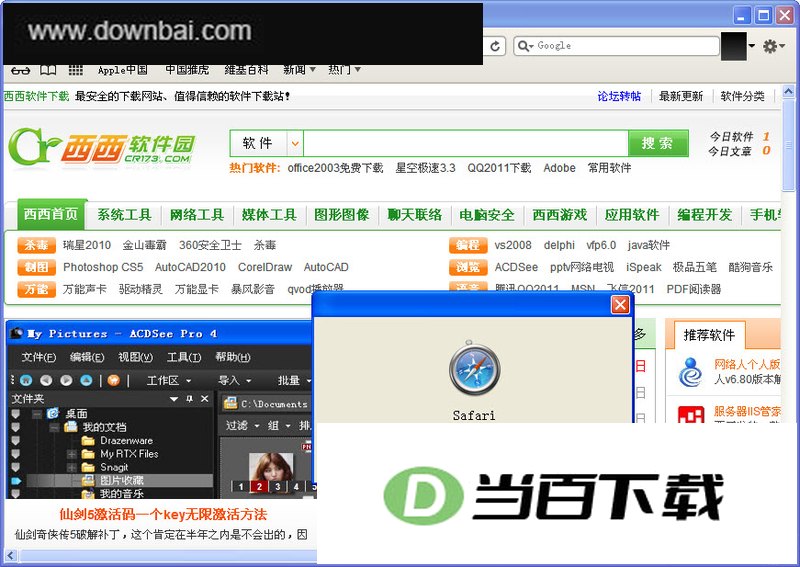The width and height of the screenshot is (800, 567).
Task: Click the orange 制图 category badge
Action: point(36,267)
